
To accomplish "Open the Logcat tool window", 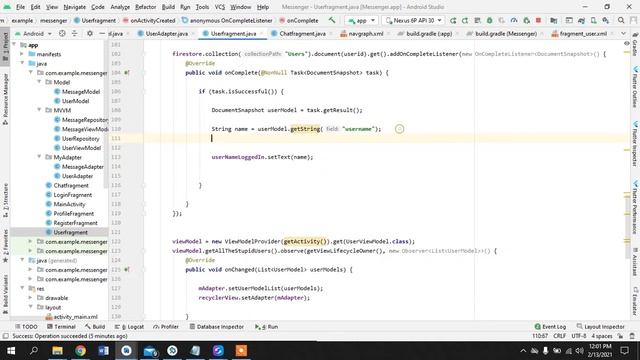I will coord(129,327).
